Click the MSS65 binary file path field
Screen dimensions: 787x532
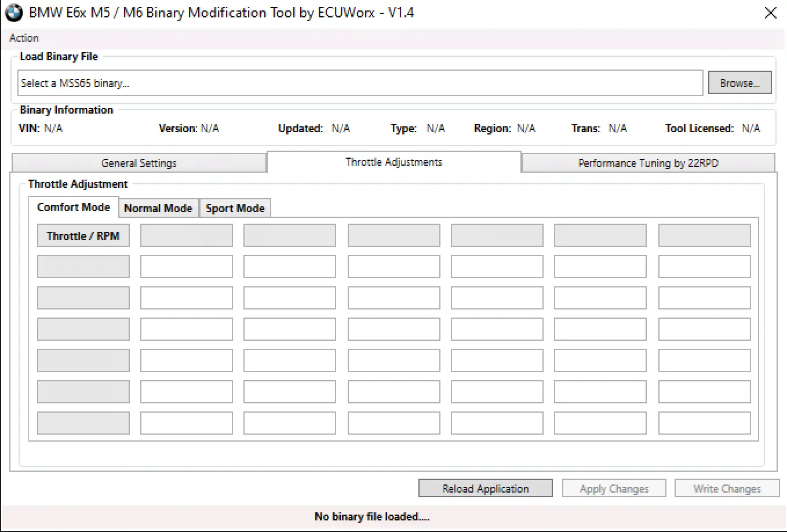click(x=359, y=83)
